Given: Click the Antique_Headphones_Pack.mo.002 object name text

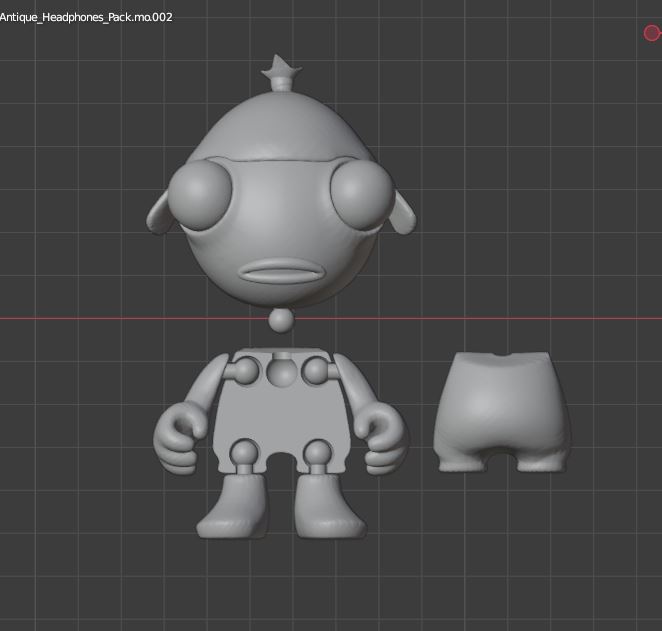Looking at the screenshot, I should click(86, 17).
